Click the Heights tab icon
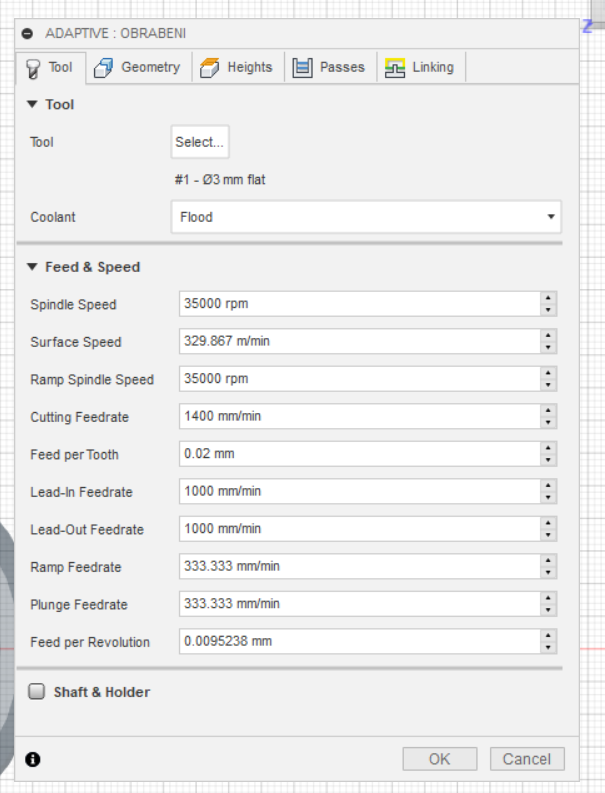Screen dimensions: 605x793 click(209, 68)
